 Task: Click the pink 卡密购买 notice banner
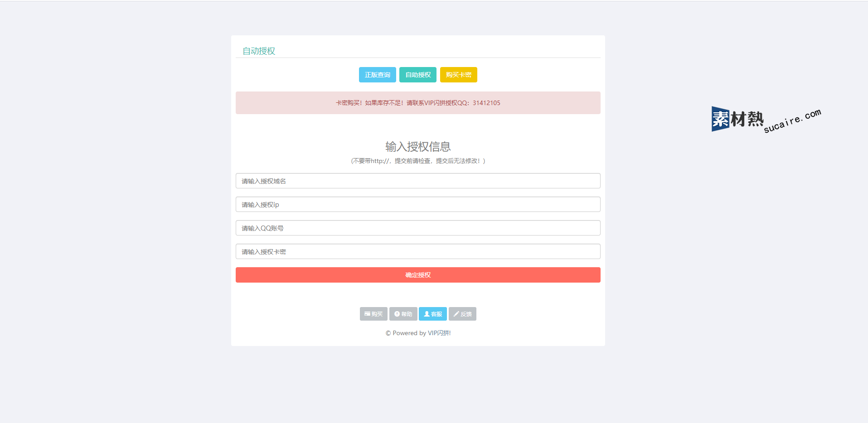pyautogui.click(x=417, y=103)
